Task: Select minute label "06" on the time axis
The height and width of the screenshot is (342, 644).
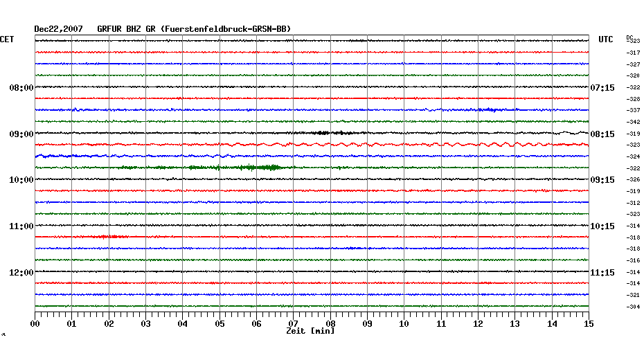Action: [257, 324]
